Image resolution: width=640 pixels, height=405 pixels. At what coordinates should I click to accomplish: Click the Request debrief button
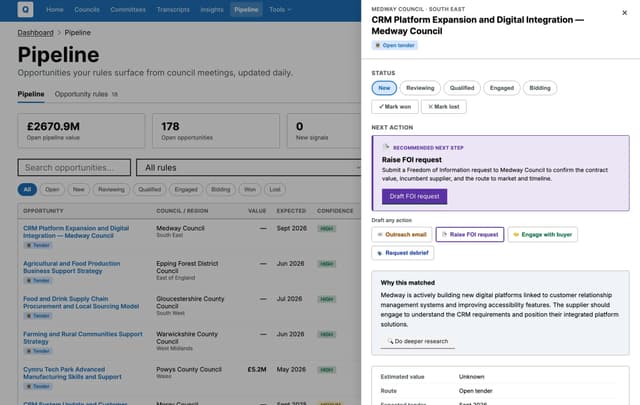pyautogui.click(x=402, y=253)
